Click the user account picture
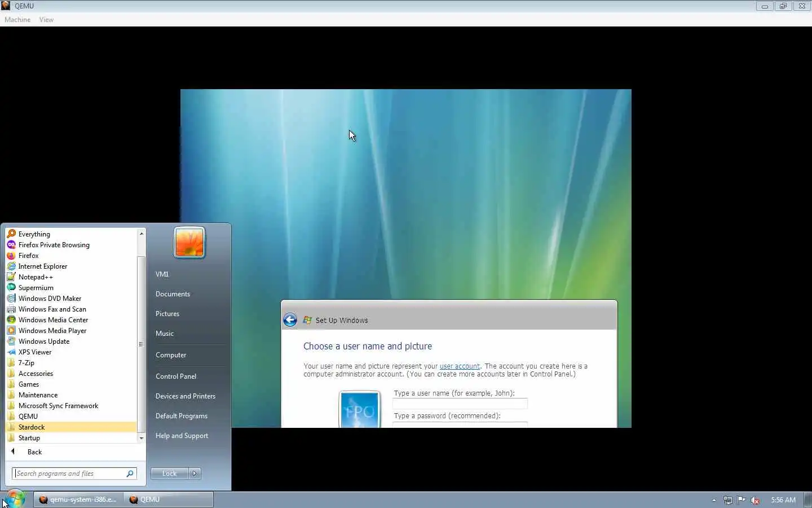The image size is (812, 508). point(189,242)
